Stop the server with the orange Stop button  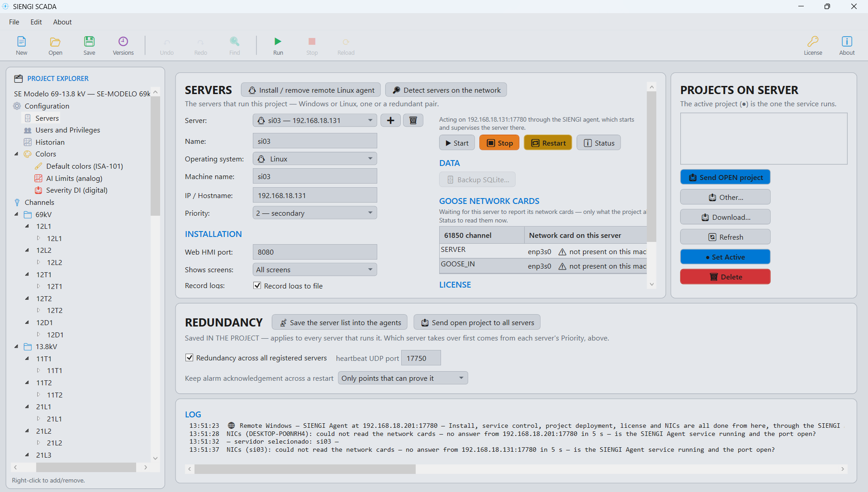coord(499,143)
